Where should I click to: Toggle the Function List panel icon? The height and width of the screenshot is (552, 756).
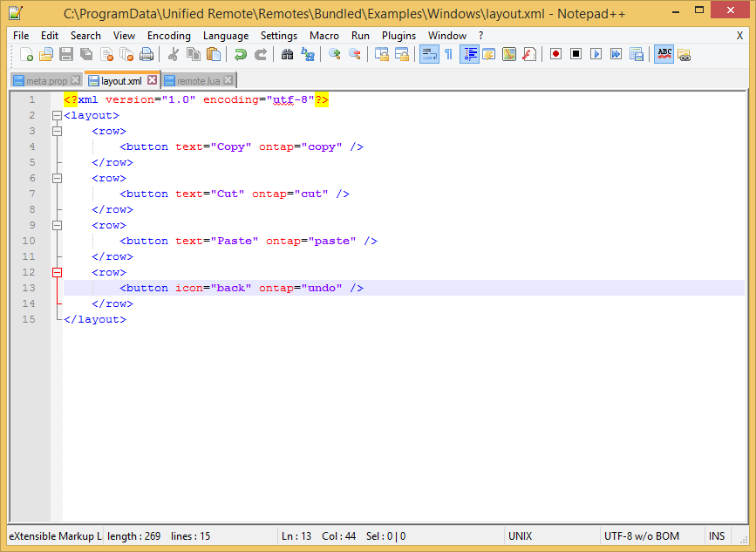(x=529, y=54)
